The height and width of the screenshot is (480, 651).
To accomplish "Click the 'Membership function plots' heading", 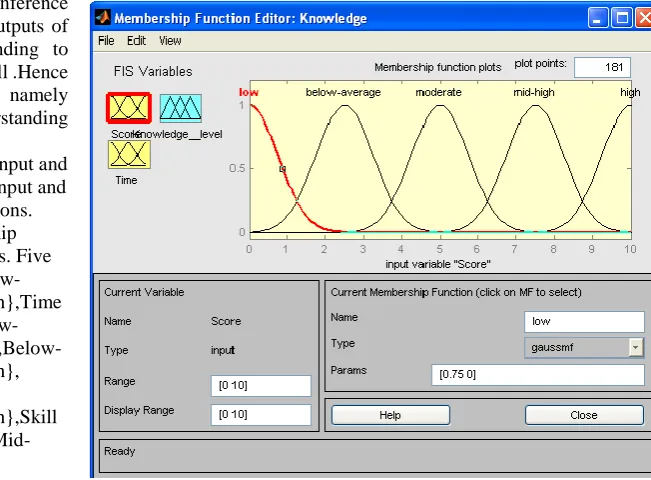I will [x=438, y=67].
